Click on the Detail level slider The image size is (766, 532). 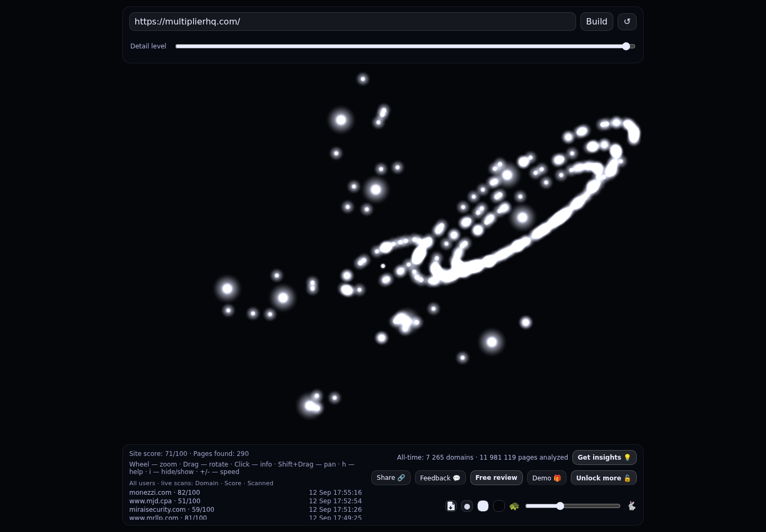pos(405,46)
